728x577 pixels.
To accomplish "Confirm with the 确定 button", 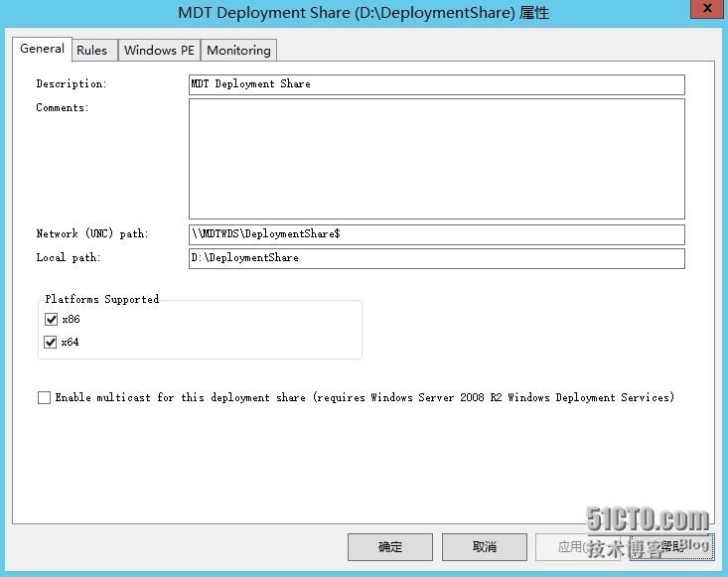I will pos(390,547).
